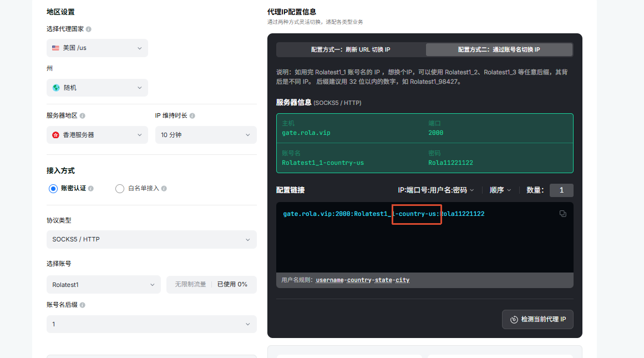Click port value 2000
Viewport: 644px width, 358px height.
(436, 133)
